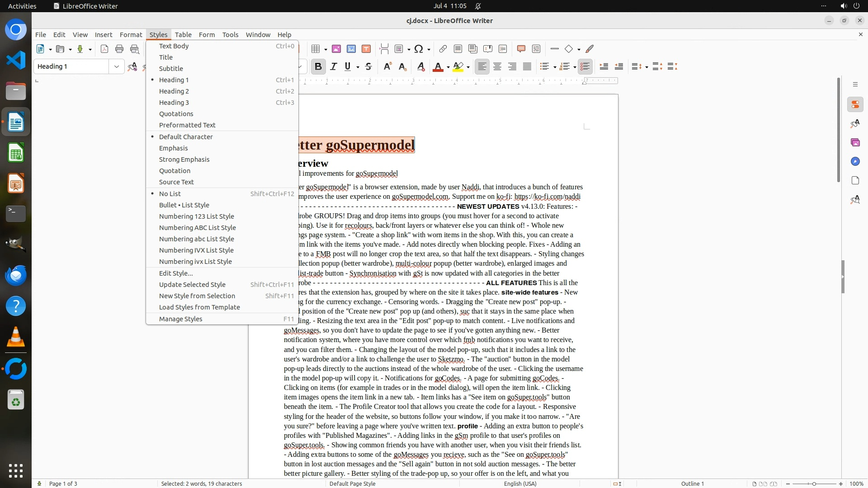Viewport: 868px width, 488px height.
Task: Toggle Italic formatting button
Action: [x=334, y=67]
